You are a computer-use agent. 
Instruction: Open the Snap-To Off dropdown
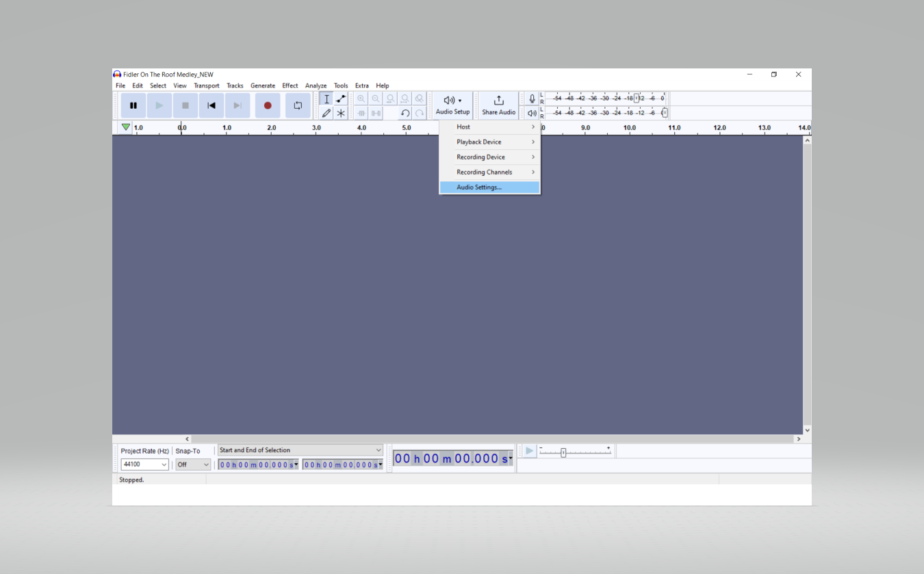point(193,465)
